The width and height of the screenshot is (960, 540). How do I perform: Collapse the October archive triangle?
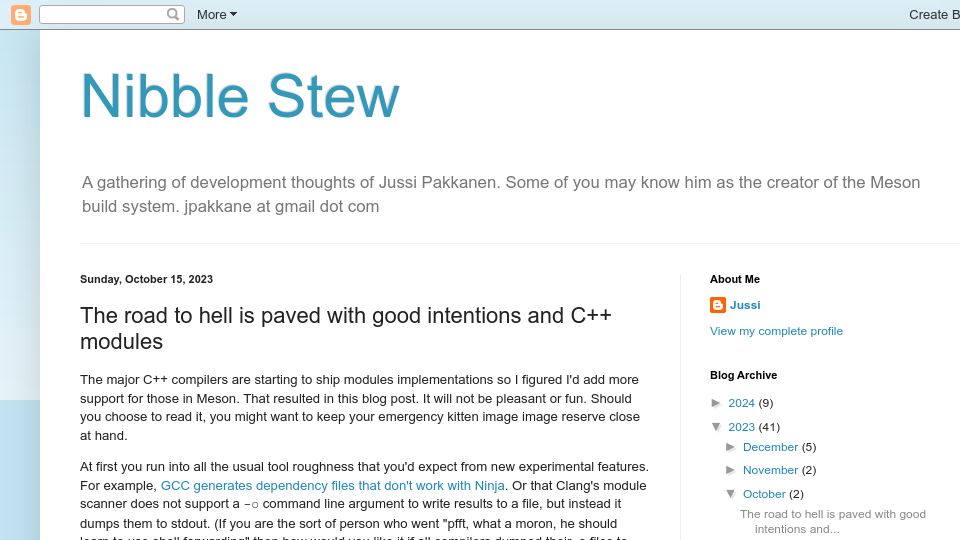(731, 493)
